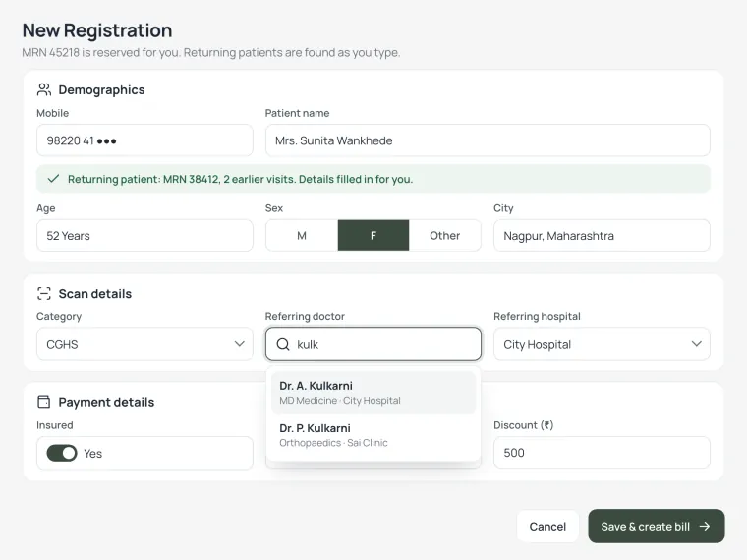Click the MRN 45218 reserved subtitle

[211, 52]
